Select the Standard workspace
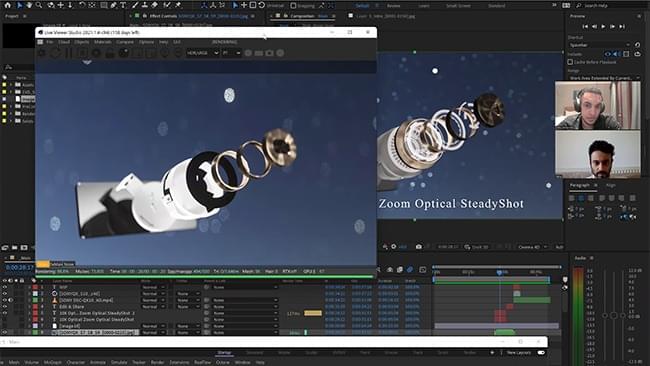The height and width of the screenshot is (366, 650). (x=496, y=6)
